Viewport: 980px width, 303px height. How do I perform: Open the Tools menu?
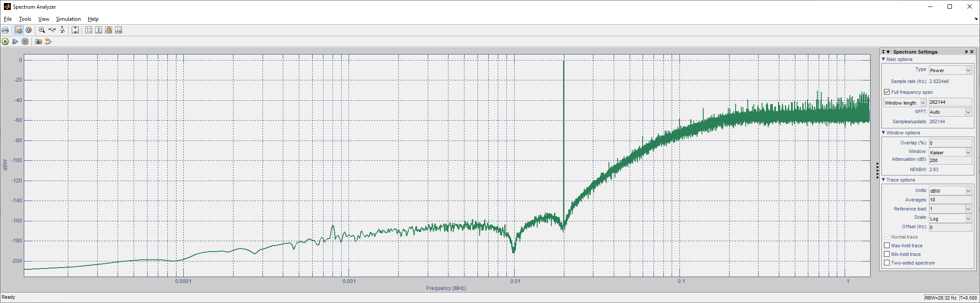[25, 19]
